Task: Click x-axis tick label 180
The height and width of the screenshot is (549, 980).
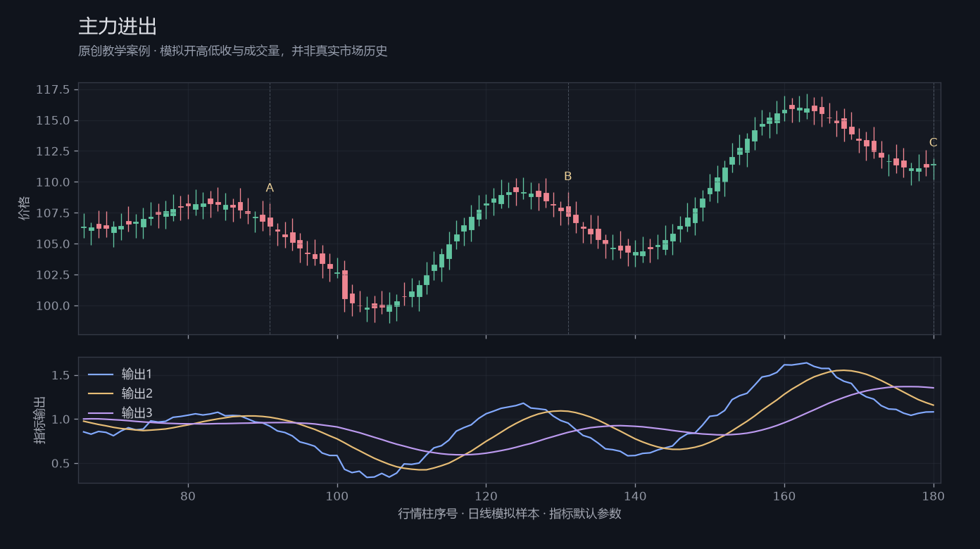Action: [x=934, y=496]
